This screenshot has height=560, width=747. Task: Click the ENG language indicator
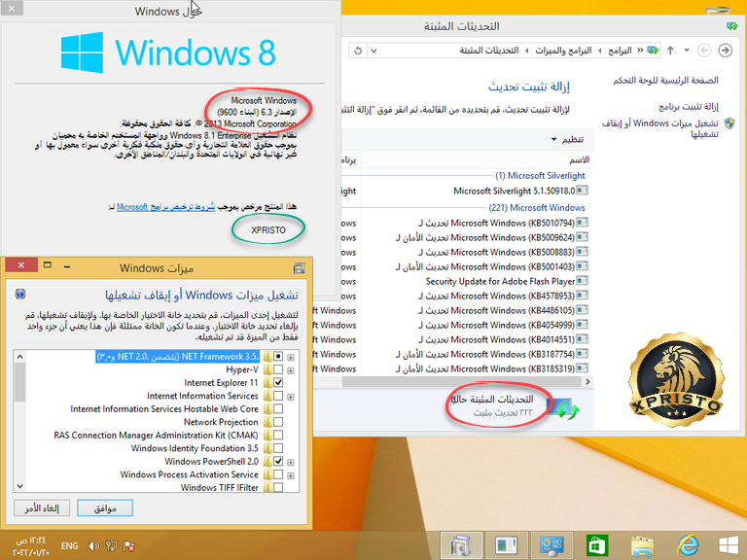(x=70, y=545)
